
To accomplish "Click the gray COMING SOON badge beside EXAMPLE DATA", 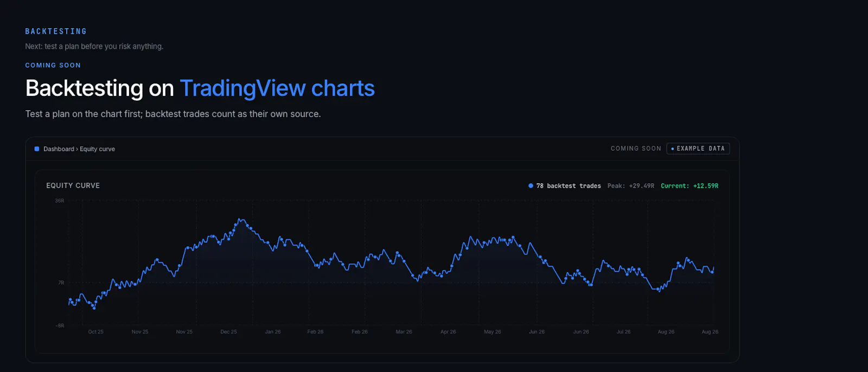I will click(x=636, y=149).
